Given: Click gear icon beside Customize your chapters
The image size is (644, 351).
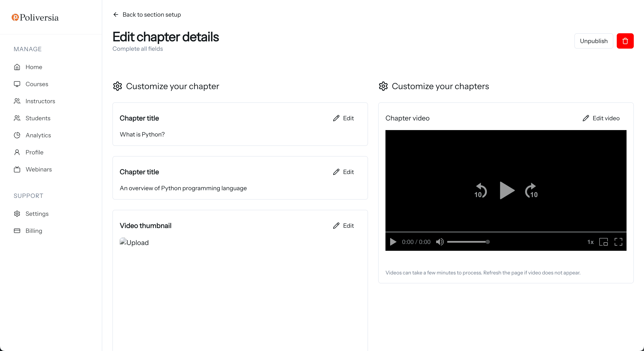Looking at the screenshot, I should click(x=383, y=86).
